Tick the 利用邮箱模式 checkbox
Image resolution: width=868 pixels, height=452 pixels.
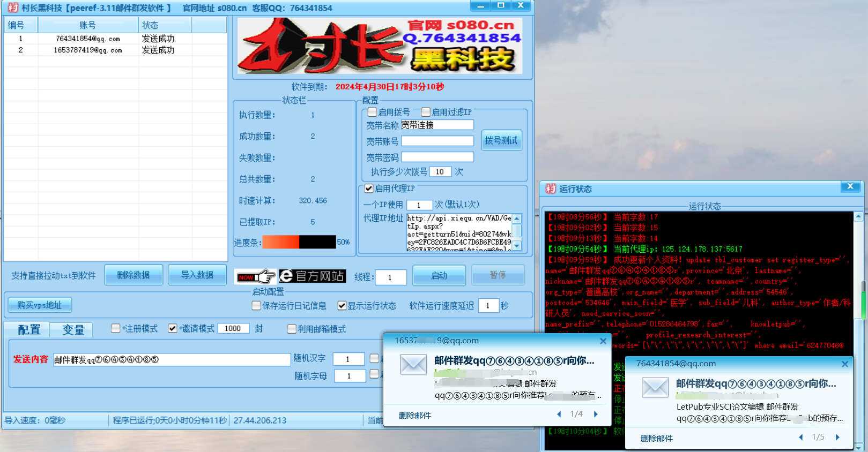[292, 329]
